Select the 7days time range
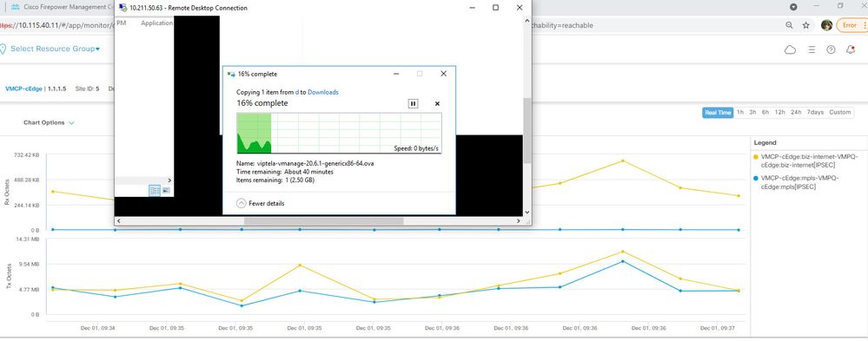868x341 pixels. tap(815, 112)
